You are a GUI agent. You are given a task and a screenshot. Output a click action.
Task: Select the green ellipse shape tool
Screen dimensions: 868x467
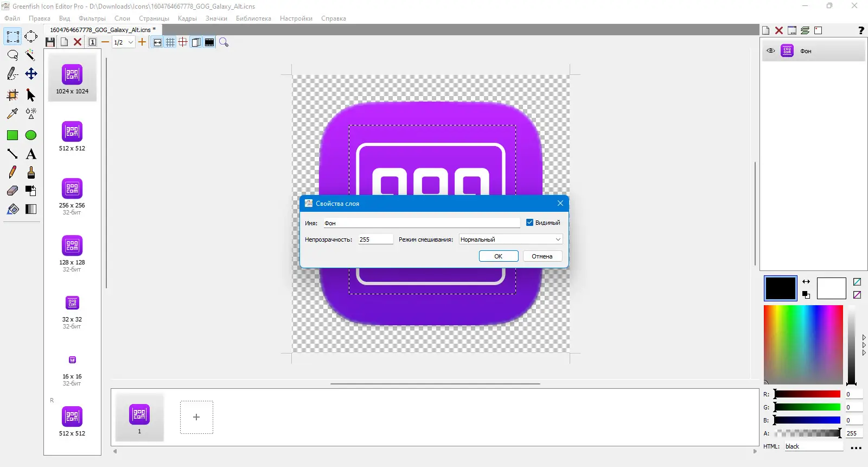[x=31, y=135]
